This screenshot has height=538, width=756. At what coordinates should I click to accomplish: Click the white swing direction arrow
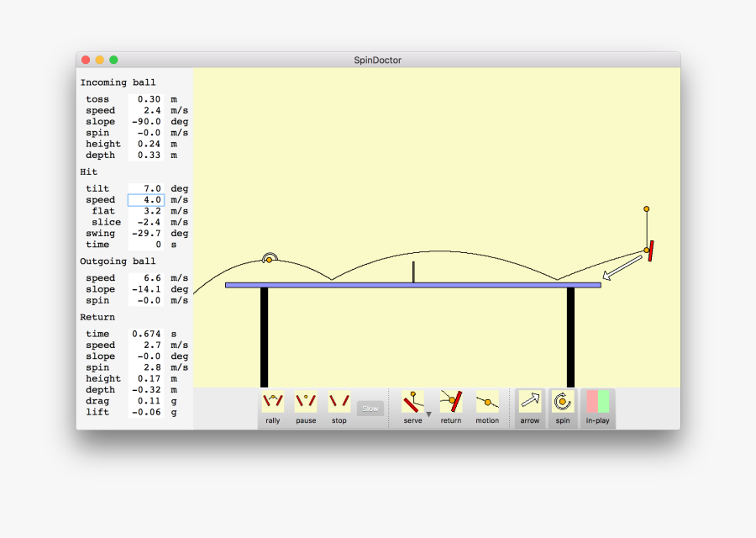(622, 269)
